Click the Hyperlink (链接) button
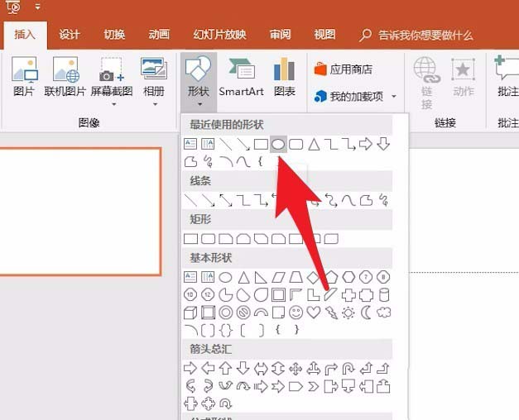 click(426, 83)
